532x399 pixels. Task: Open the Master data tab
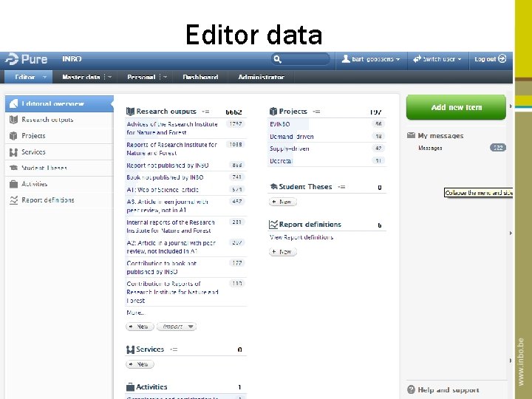click(x=81, y=77)
